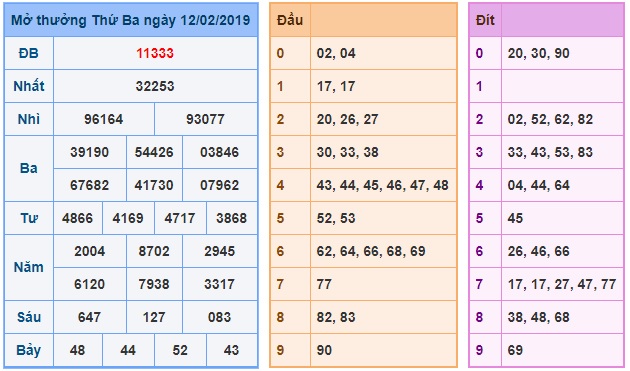The image size is (630, 371).
Task: Select Đầu row values '20, 26, 27'
Action: point(347,119)
